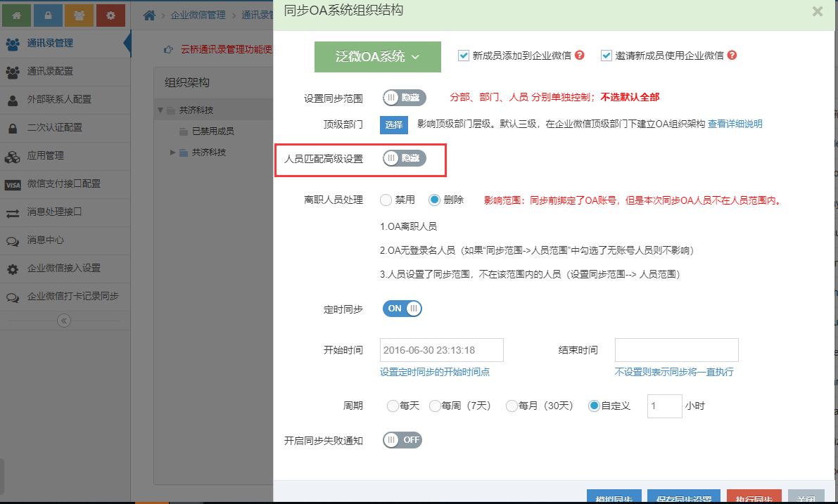Click the red gear settings icon button
The height and width of the screenshot is (504, 838).
tap(110, 15)
